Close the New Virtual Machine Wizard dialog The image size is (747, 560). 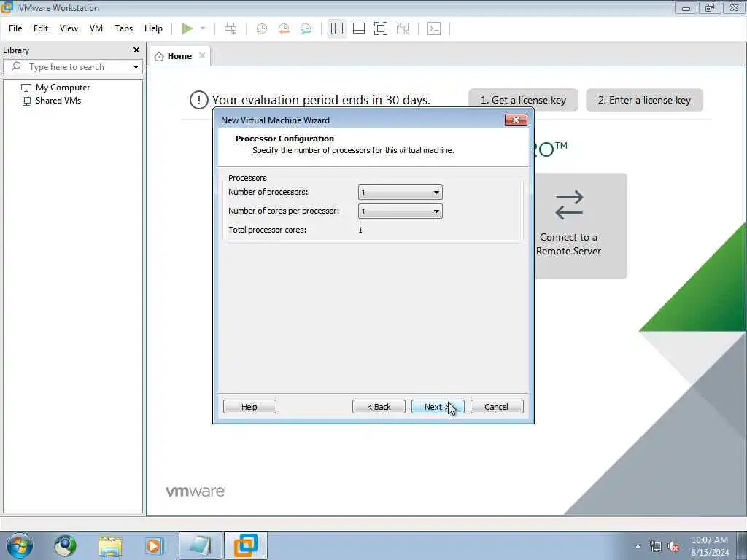tap(516, 120)
